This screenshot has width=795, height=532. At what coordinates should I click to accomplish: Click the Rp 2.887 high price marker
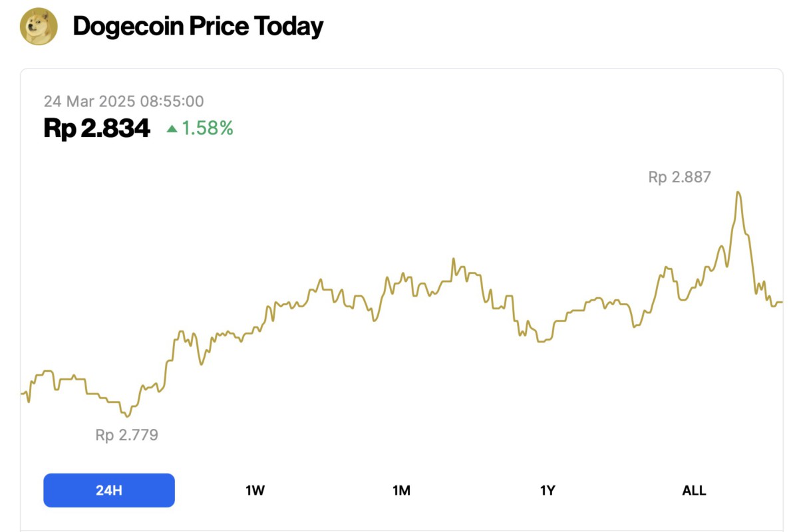click(679, 177)
